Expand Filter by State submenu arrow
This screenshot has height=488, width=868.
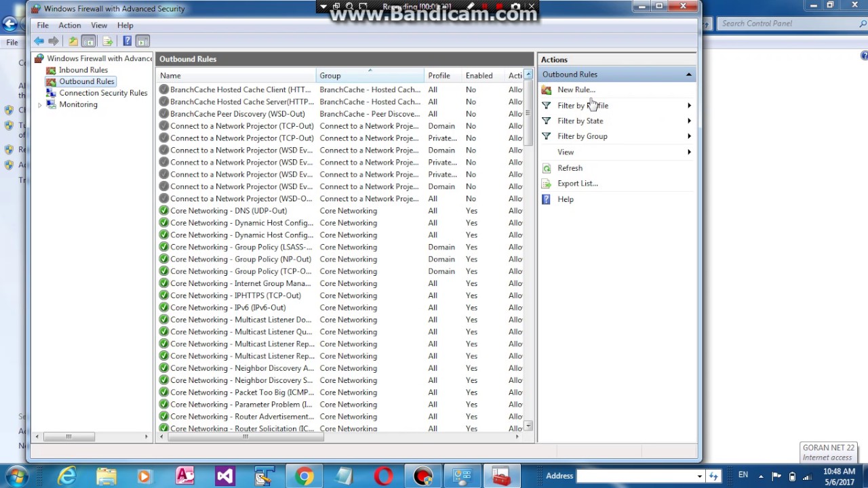click(x=689, y=121)
